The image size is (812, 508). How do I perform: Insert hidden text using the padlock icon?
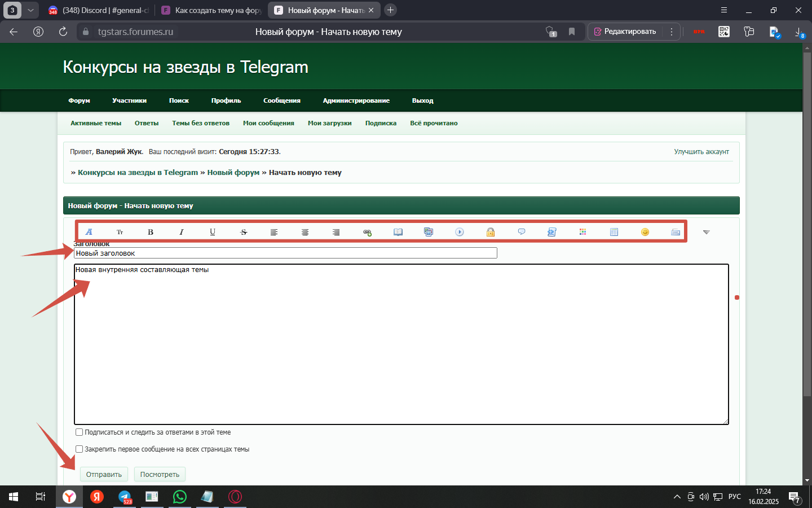click(x=491, y=232)
